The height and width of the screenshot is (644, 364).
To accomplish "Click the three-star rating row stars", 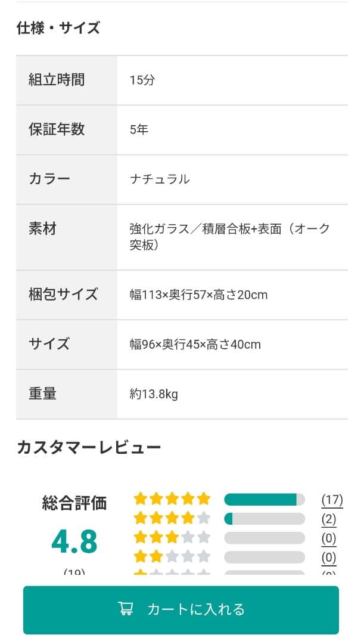I will point(172,538).
